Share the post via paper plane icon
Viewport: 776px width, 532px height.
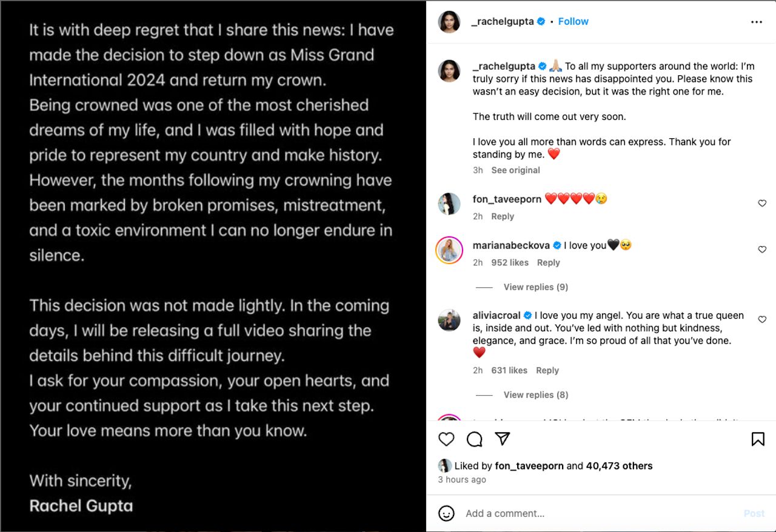click(503, 439)
